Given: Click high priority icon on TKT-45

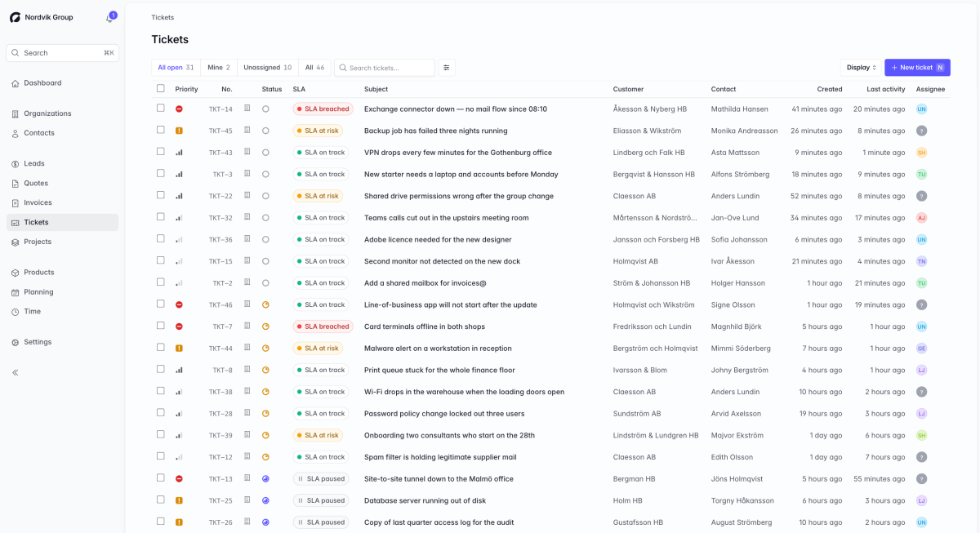Looking at the screenshot, I should click(179, 131).
